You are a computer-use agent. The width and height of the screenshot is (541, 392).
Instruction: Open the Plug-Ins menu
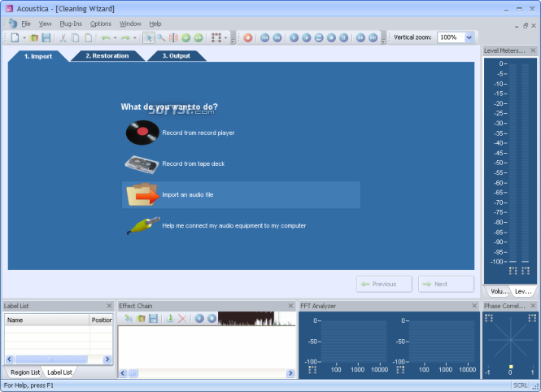click(x=71, y=24)
